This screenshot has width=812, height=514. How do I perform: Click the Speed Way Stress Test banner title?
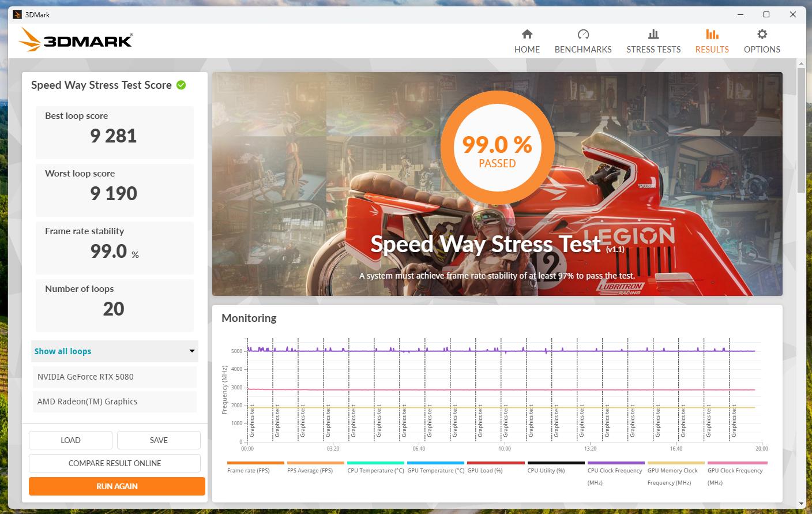pyautogui.click(x=486, y=244)
